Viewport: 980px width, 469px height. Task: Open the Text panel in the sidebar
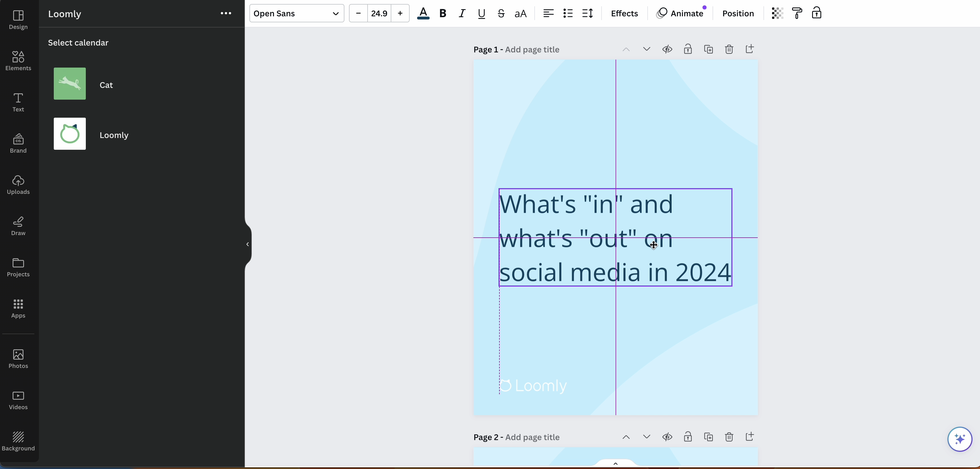tap(18, 102)
